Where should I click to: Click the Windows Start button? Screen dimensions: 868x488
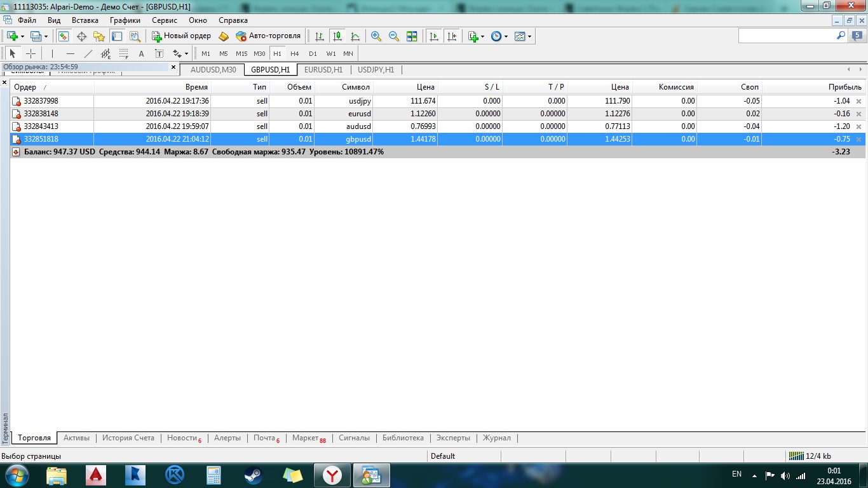16,475
